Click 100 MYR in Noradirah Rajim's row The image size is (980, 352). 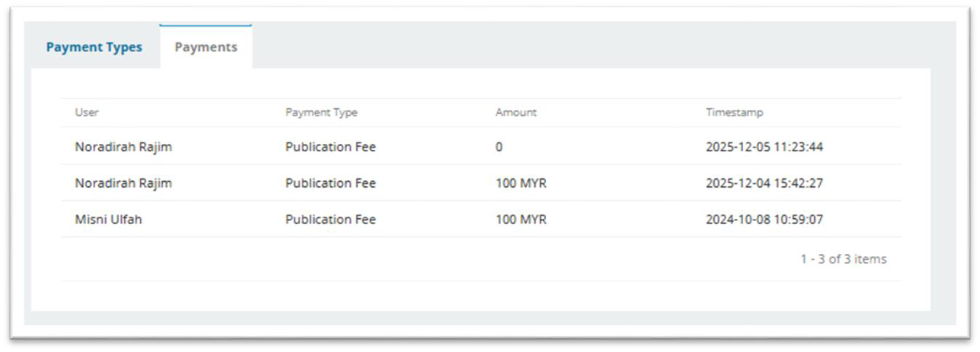(521, 183)
